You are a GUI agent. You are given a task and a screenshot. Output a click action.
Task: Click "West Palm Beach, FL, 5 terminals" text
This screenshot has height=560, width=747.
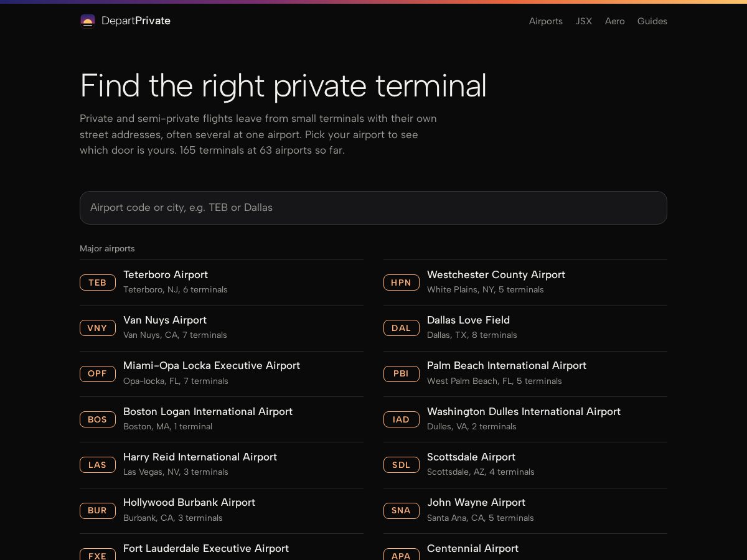pyautogui.click(x=494, y=381)
